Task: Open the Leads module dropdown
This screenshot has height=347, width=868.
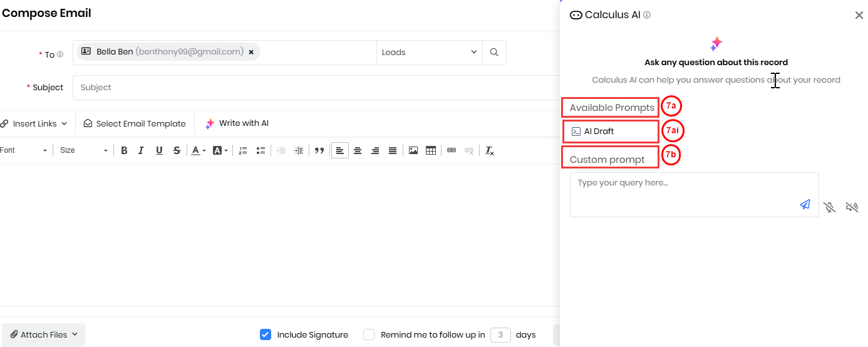Action: pyautogui.click(x=429, y=53)
